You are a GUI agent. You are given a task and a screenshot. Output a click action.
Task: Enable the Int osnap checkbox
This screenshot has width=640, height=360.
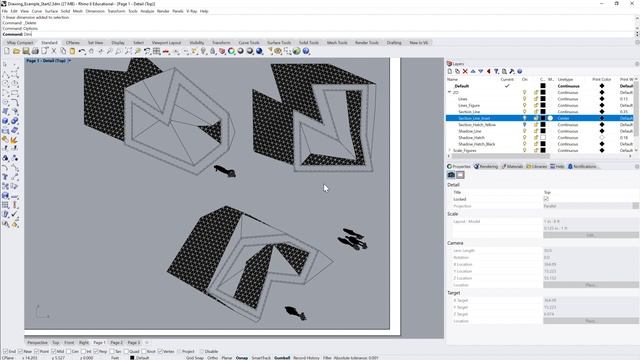pyautogui.click(x=83, y=351)
